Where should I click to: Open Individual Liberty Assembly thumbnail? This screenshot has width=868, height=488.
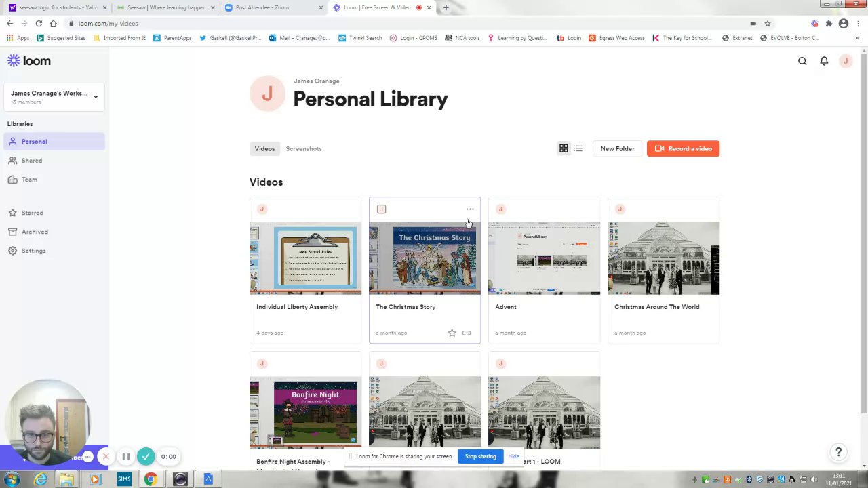[305, 258]
